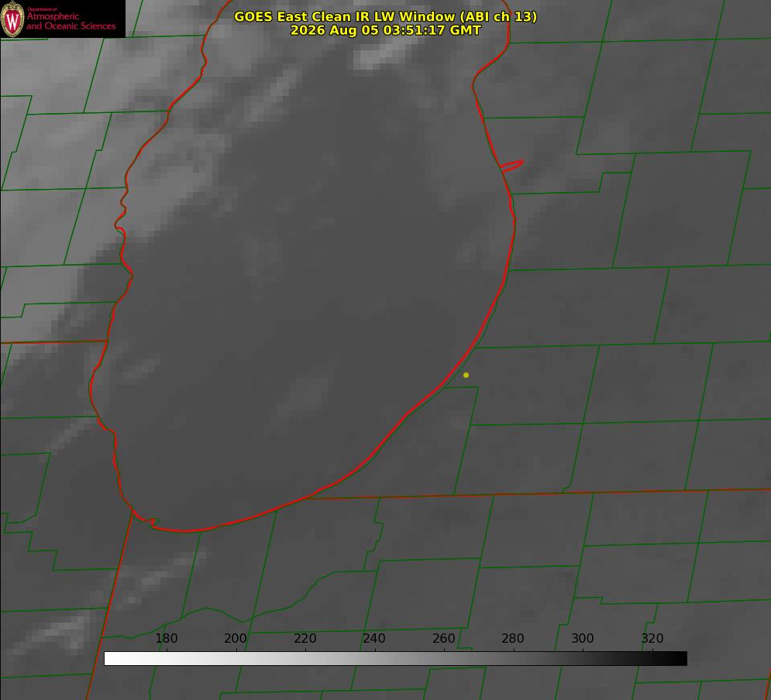Image resolution: width=771 pixels, height=700 pixels.
Task: Click the 320 colorbar label
Action: (x=652, y=638)
